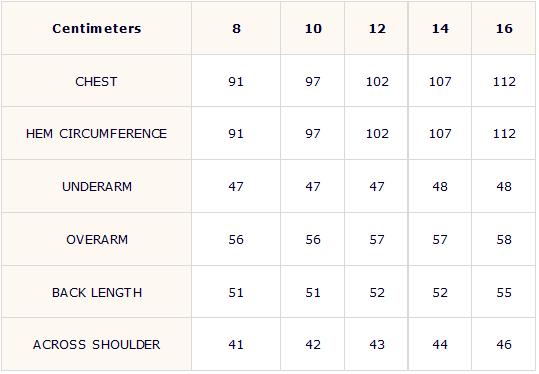Select the size 12 column header
The width and height of the screenshot is (539, 374).
point(377,29)
